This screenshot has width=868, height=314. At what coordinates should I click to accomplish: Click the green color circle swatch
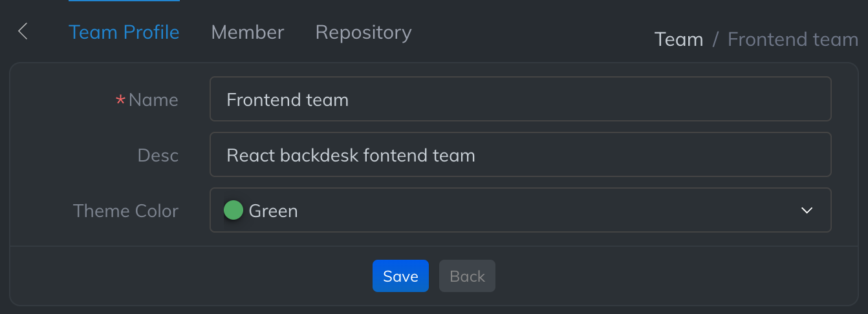click(x=233, y=210)
